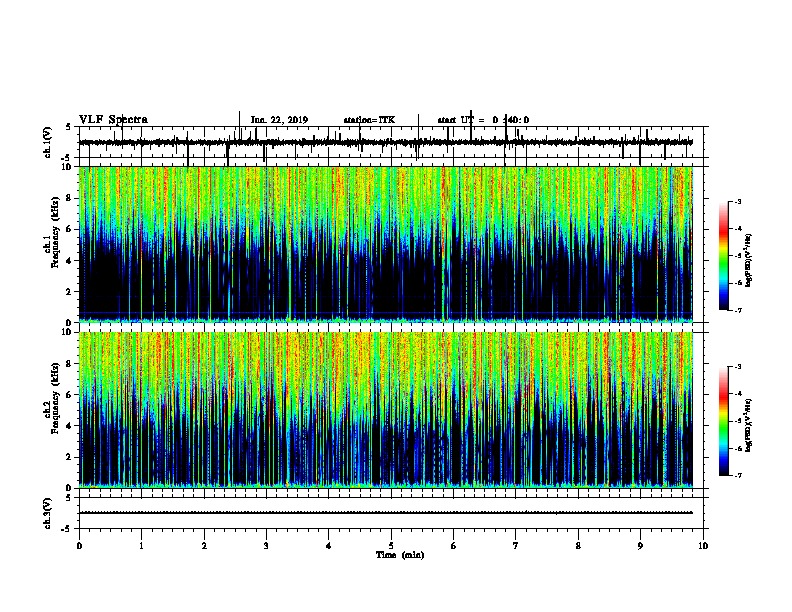The width and height of the screenshot is (792, 612).
Task: Click the "9" tick label on the time axis
Action: 640,546
